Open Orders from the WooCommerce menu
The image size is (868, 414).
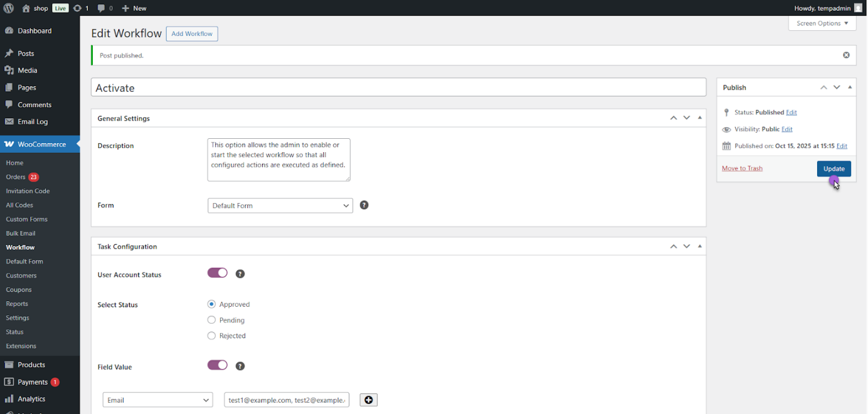[17, 176]
